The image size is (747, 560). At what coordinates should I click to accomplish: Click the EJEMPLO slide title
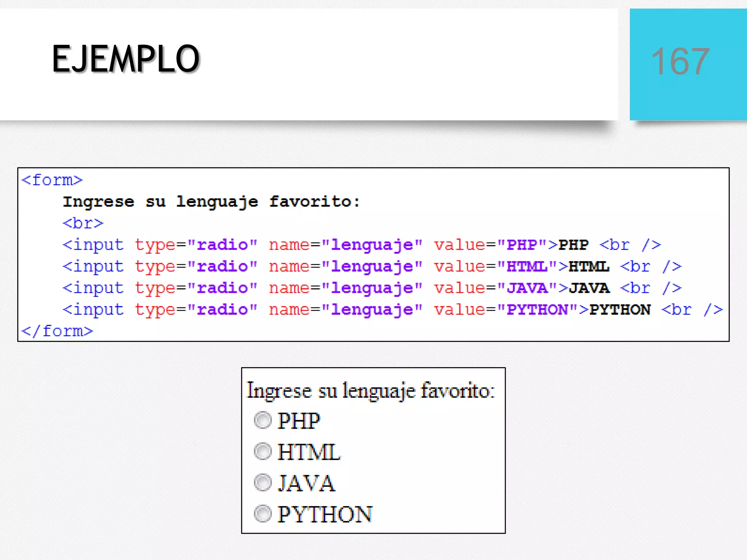pyautogui.click(x=126, y=59)
